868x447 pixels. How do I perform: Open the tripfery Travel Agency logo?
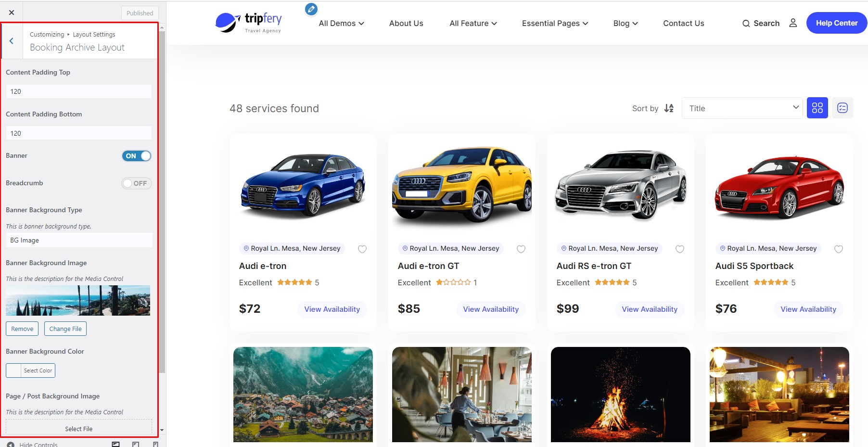click(249, 23)
